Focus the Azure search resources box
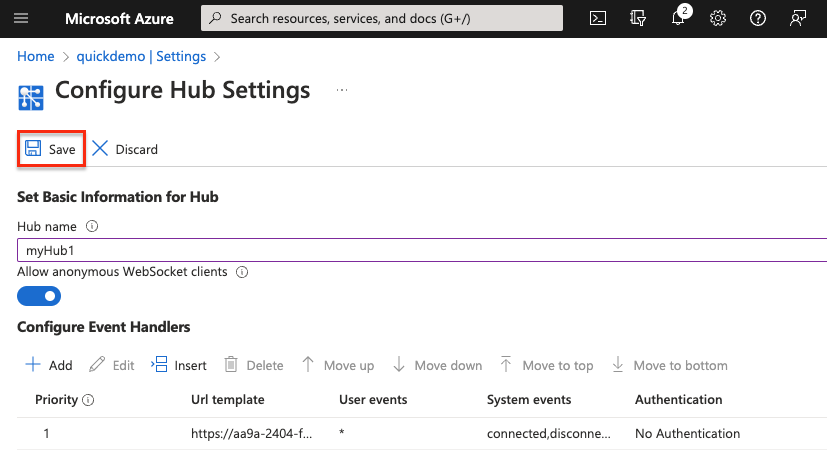Viewport: 827px width, 454px height. click(x=382, y=18)
